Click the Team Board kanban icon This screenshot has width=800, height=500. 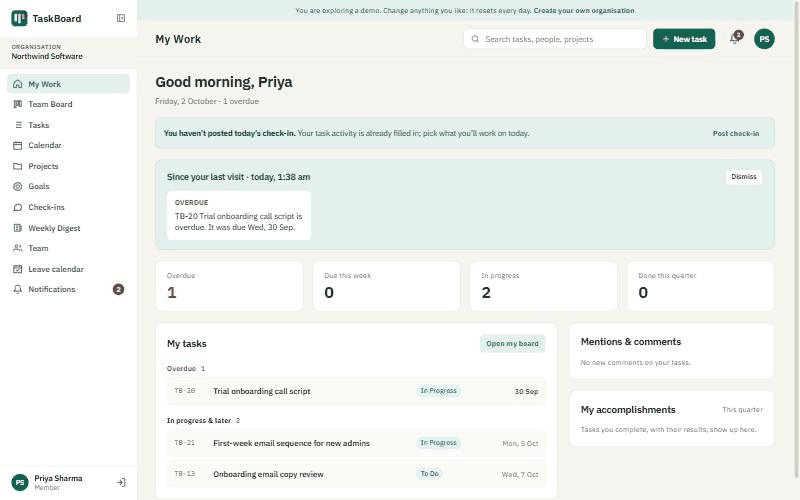coord(18,104)
